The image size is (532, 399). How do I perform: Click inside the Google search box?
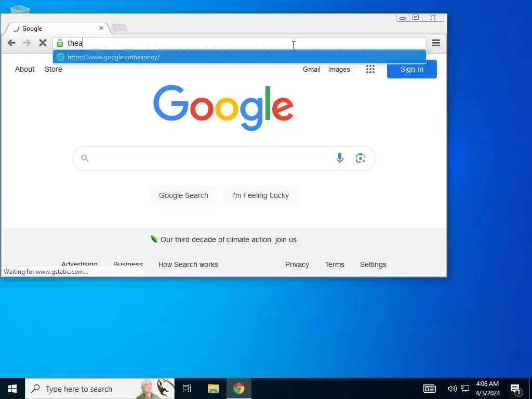[x=224, y=158]
